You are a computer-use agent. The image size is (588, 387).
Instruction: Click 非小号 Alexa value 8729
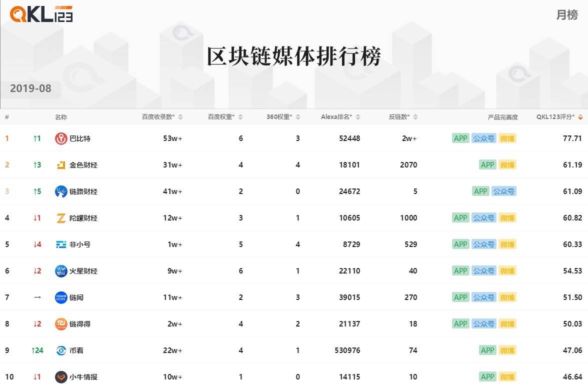pos(351,244)
